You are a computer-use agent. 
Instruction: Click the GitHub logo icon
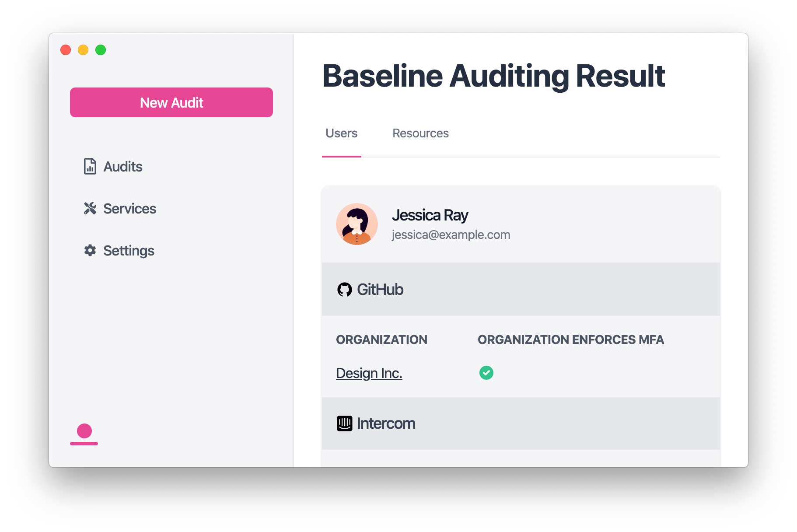[x=345, y=290]
